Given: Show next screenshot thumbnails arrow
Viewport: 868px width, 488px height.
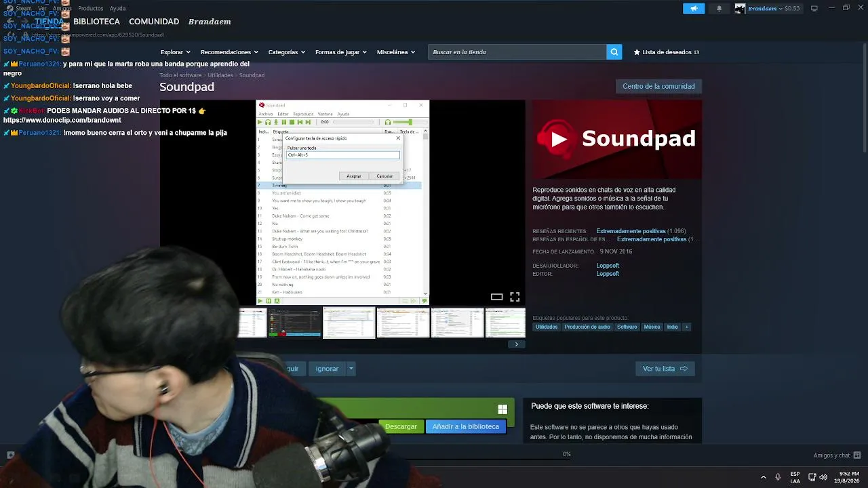Looking at the screenshot, I should coord(516,344).
